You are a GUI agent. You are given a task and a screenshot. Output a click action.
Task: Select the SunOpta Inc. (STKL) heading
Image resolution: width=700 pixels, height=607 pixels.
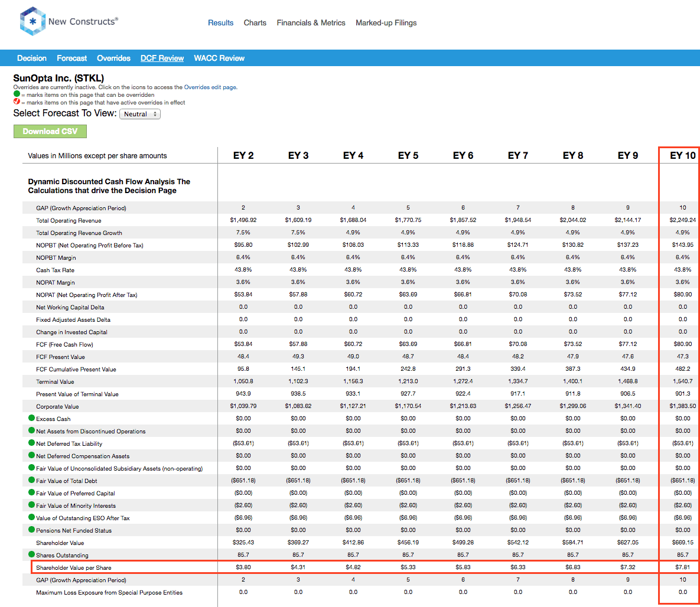58,78
